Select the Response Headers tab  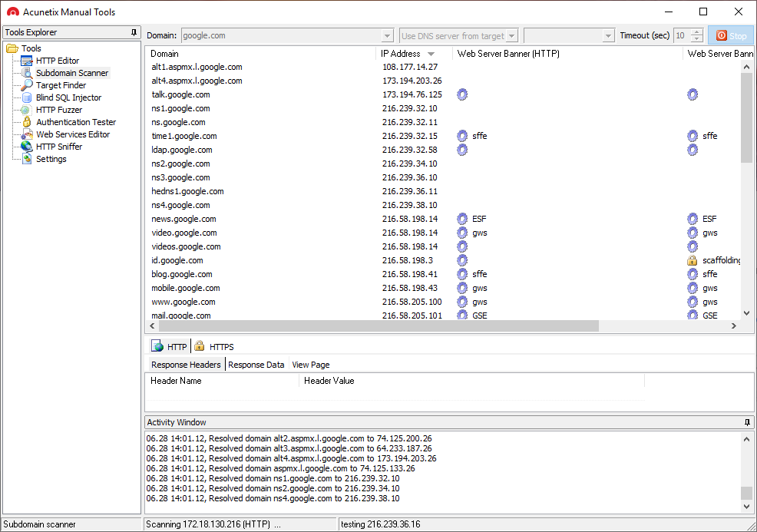(x=186, y=365)
